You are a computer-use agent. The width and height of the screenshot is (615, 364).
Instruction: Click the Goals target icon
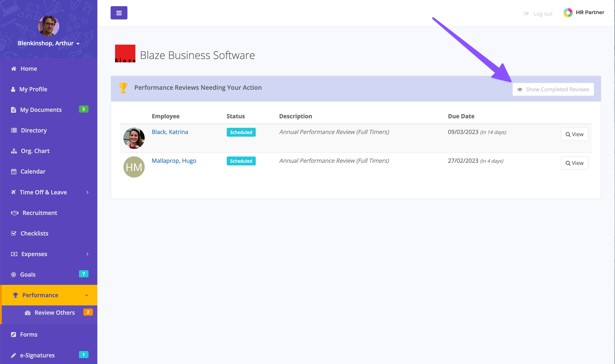pyautogui.click(x=14, y=275)
